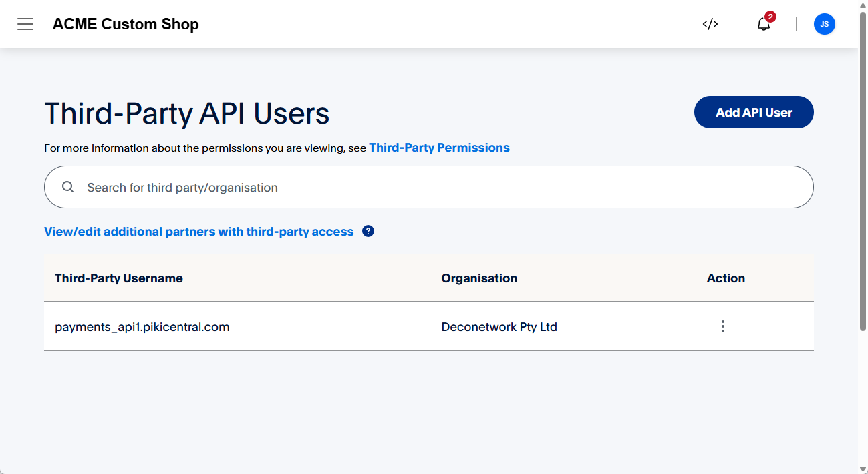
Task: Select the Third-Party Username column header
Action: 118,278
